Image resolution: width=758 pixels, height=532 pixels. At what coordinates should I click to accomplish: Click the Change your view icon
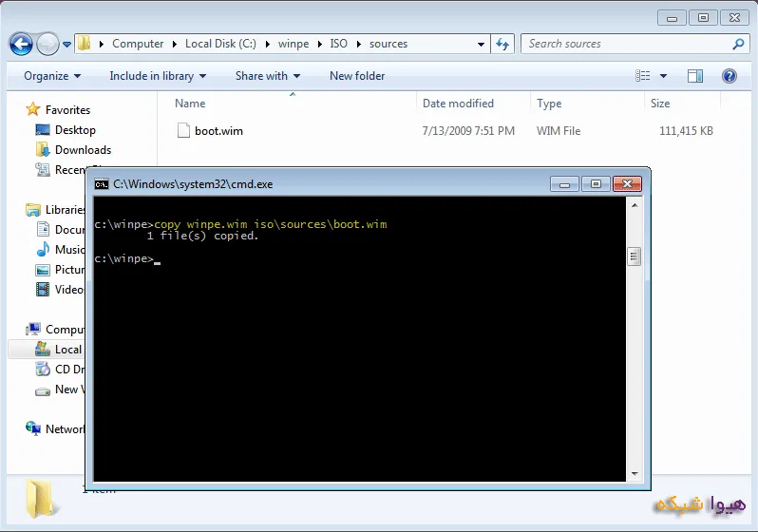pyautogui.click(x=642, y=75)
